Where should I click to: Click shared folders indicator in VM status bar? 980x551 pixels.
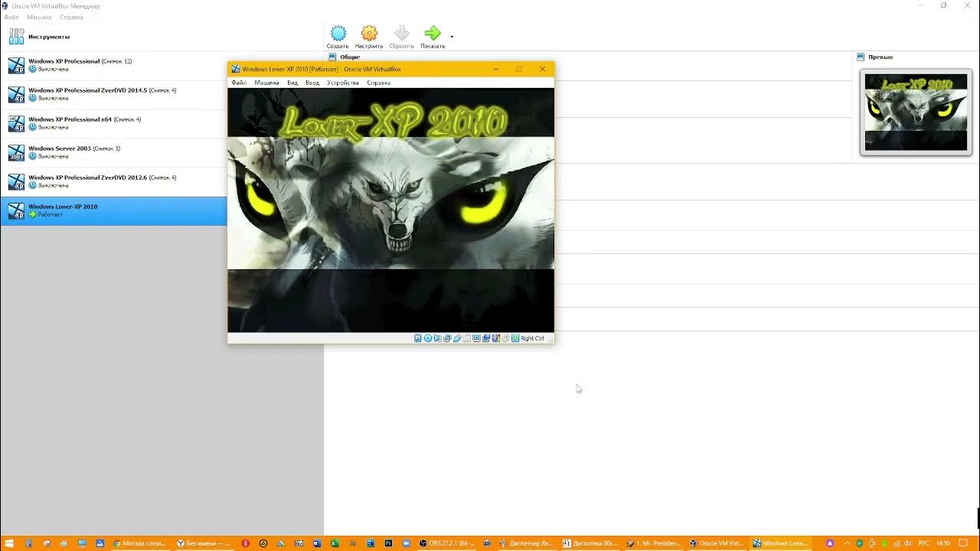coord(467,338)
